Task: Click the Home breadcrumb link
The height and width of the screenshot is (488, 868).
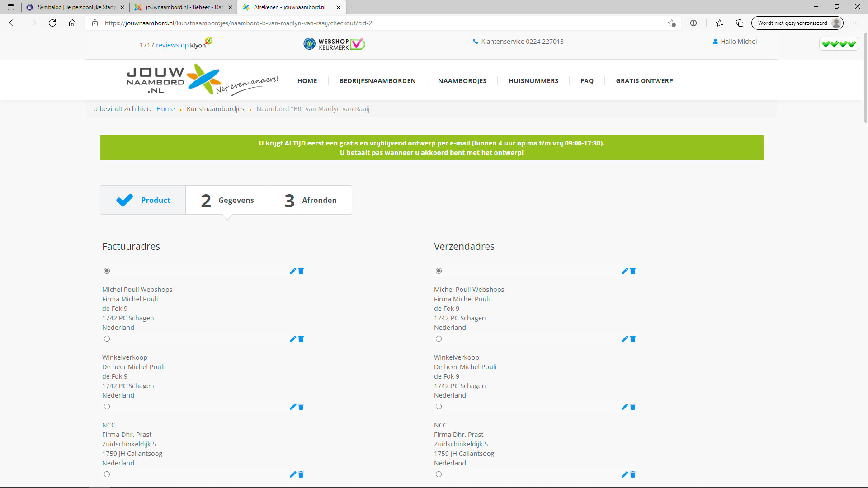Action: pos(165,109)
